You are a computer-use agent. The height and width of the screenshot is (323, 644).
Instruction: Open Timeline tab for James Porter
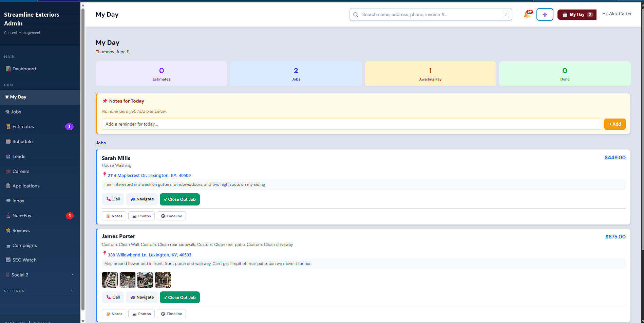click(x=171, y=314)
